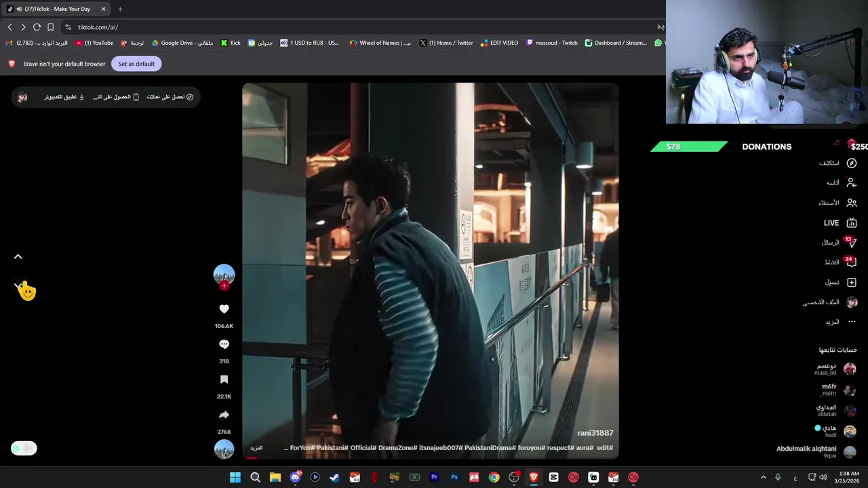Go to the previous video with the up chevron
868x488 pixels.
tap(18, 257)
